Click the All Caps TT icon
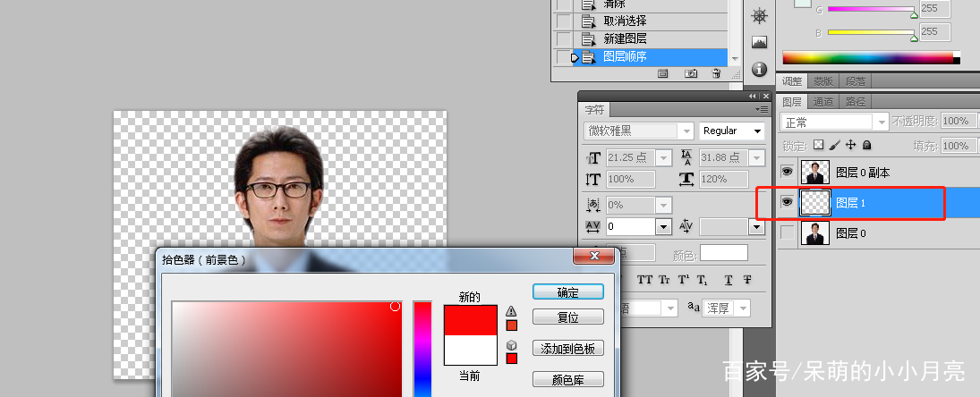The height and width of the screenshot is (397, 980). pyautogui.click(x=645, y=280)
